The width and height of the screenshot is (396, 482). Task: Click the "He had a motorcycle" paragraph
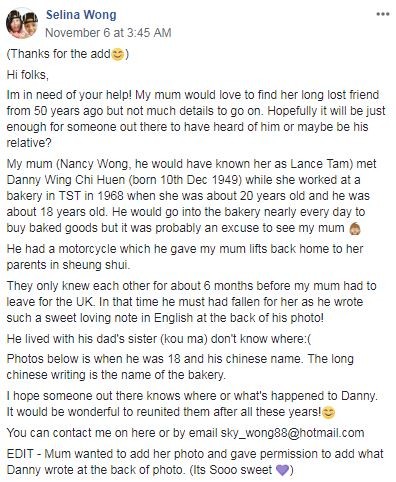185,257
